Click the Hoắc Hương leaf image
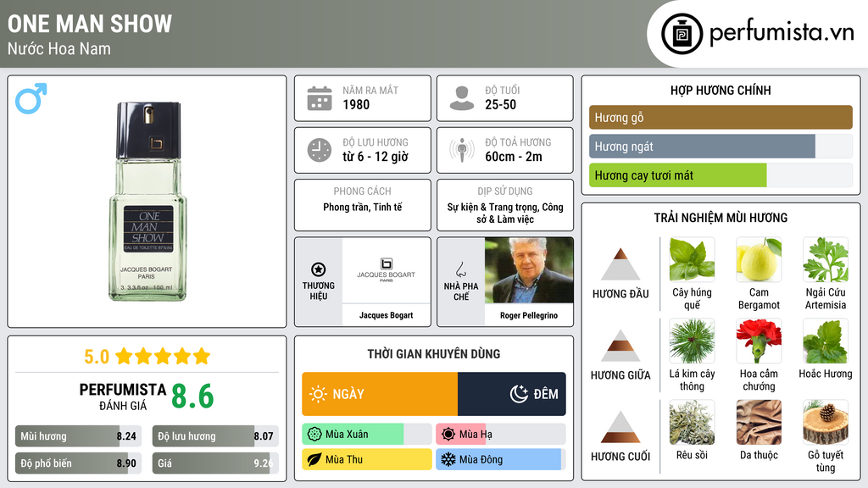This screenshot has height=488, width=868. [x=826, y=341]
